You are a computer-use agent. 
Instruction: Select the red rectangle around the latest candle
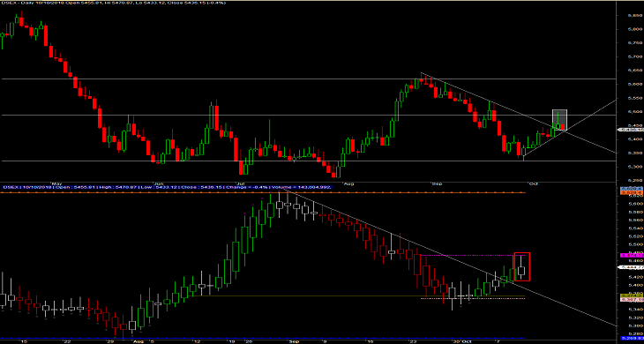(x=522, y=267)
